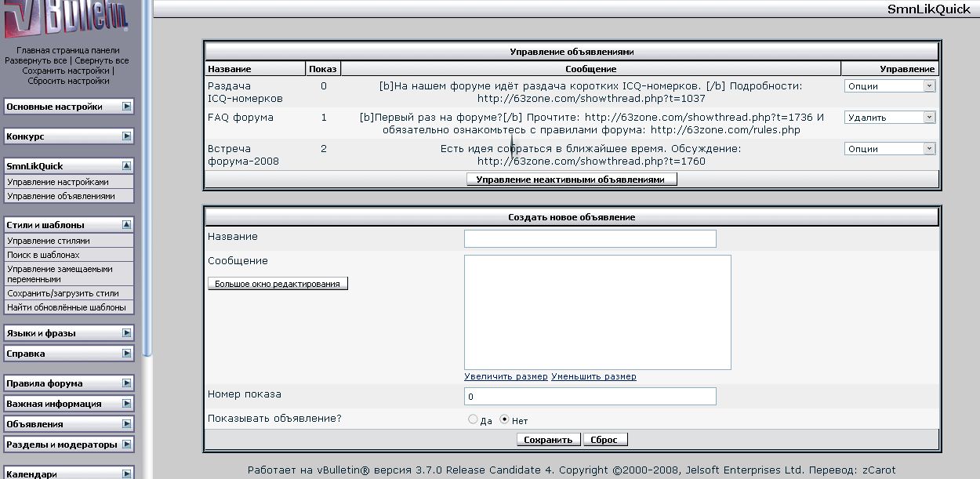The width and height of the screenshot is (980, 479).
Task: Click the Сохранить button
Action: pos(549,440)
